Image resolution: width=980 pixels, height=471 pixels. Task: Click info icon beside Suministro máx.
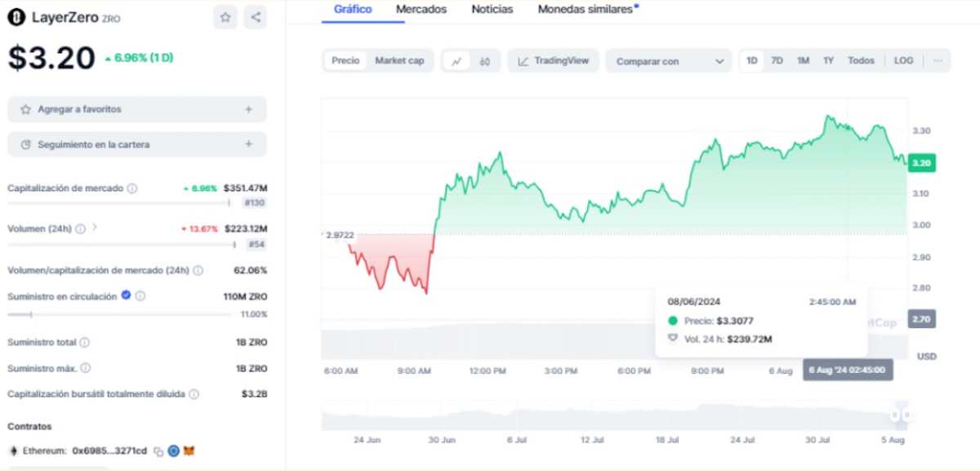click(x=86, y=368)
